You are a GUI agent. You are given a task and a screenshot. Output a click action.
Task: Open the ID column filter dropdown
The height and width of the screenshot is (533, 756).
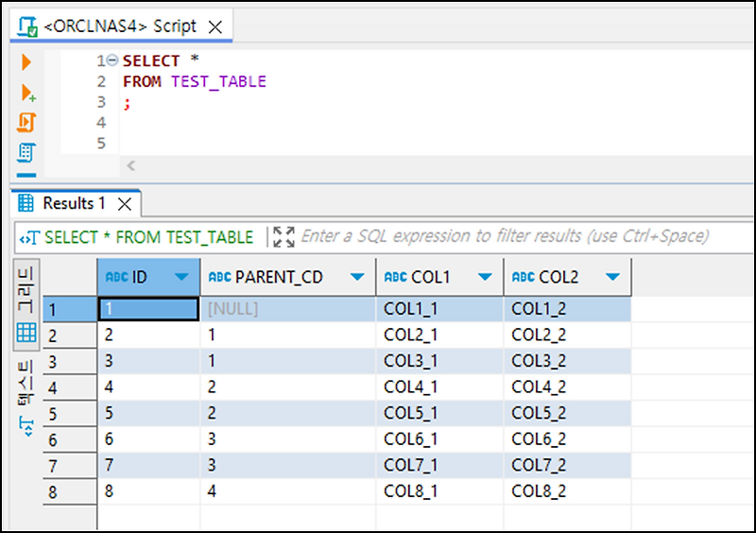tap(181, 277)
